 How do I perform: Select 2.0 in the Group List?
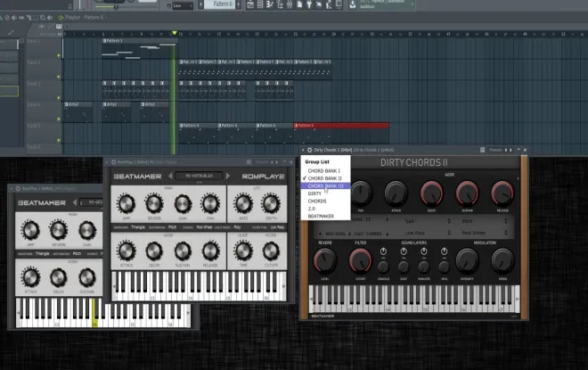pos(325,209)
